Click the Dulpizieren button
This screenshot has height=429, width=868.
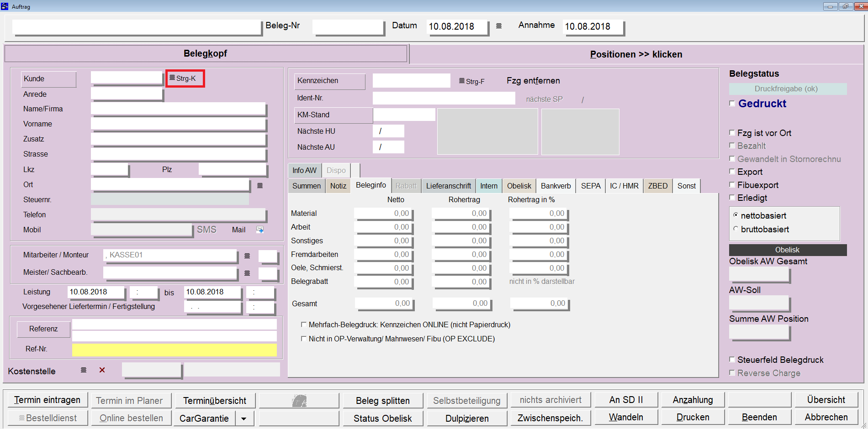tap(467, 418)
